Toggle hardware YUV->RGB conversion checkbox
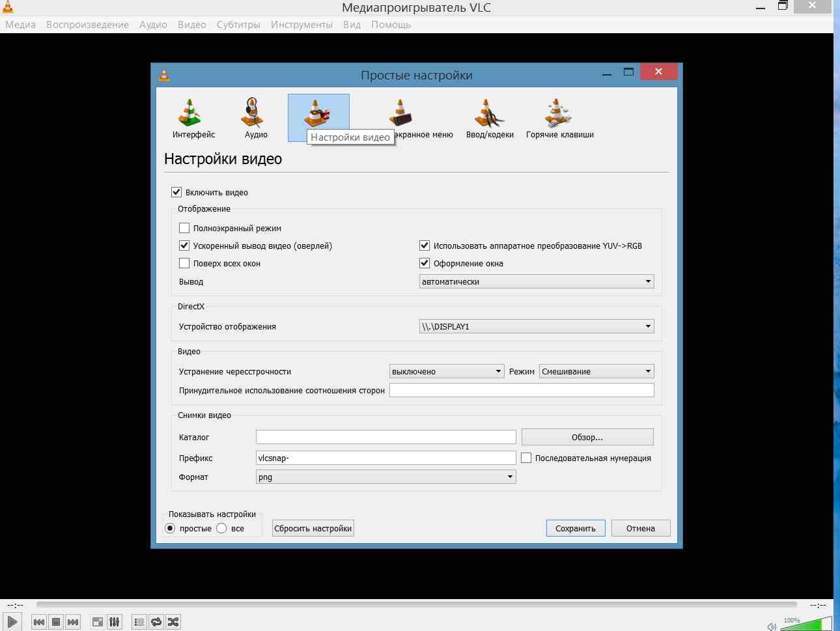The width and height of the screenshot is (840, 631). (x=425, y=245)
